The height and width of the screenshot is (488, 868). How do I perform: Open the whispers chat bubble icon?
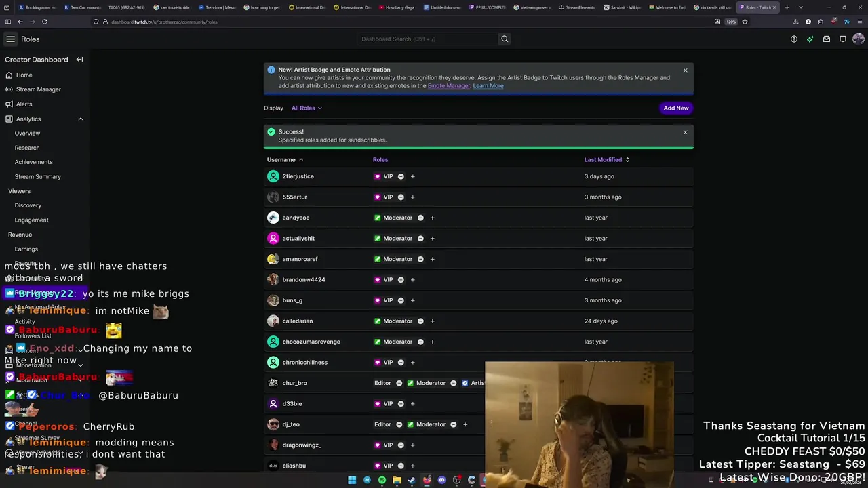click(843, 39)
